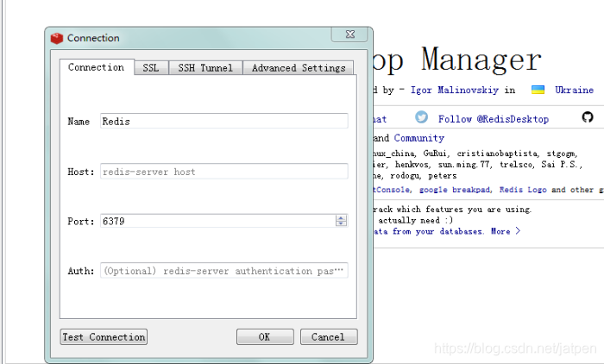
Task: Open the SSH Tunnel tab
Action: (x=205, y=68)
